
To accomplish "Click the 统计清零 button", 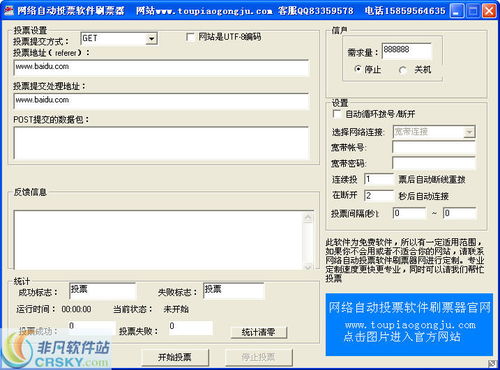I will 259,332.
